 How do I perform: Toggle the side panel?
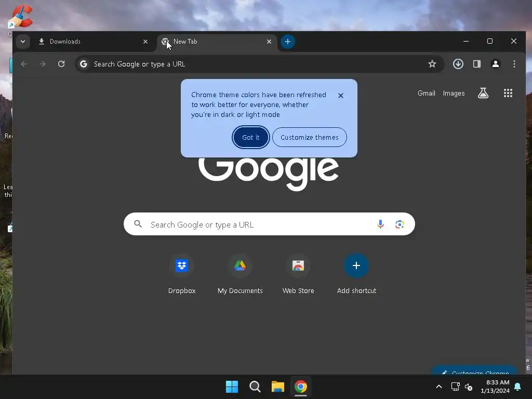tap(477, 64)
